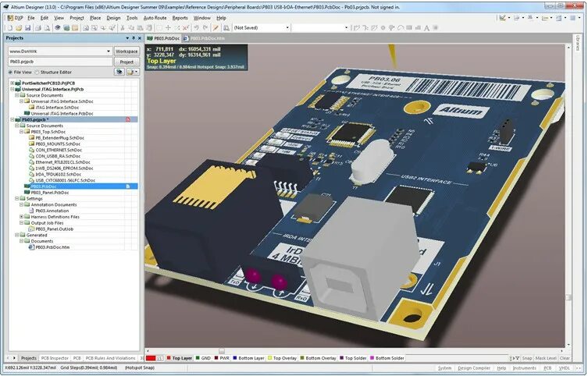Toggle the Top Overlay layer tab
588x376 pixels.
tap(283, 358)
